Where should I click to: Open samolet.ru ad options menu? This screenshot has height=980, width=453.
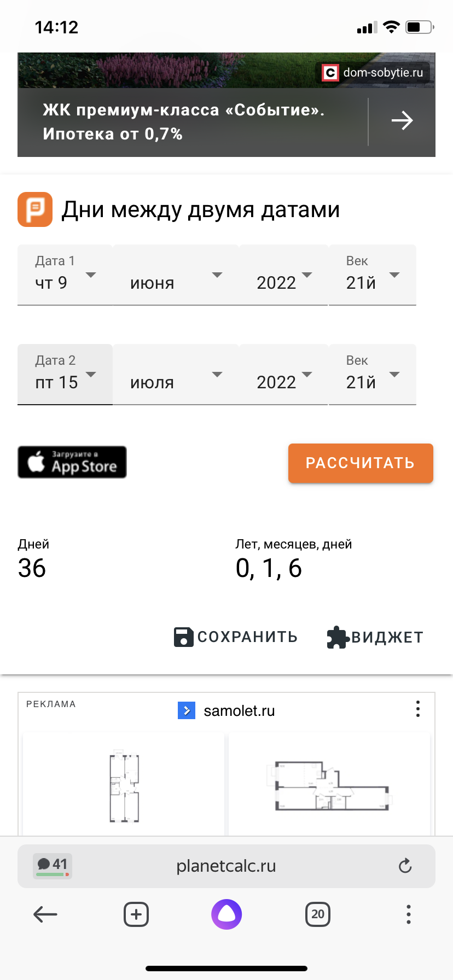point(418,709)
